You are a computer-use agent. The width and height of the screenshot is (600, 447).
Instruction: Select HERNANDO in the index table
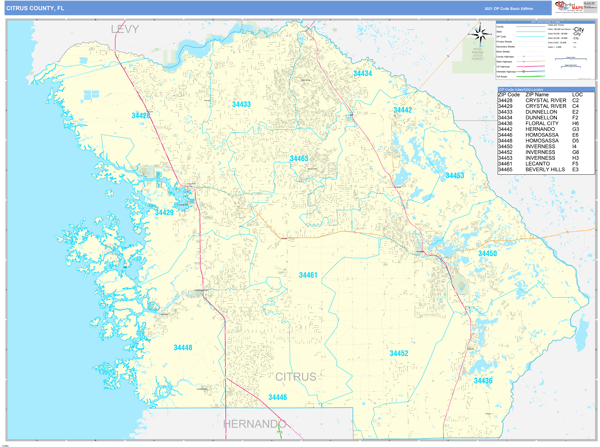[x=540, y=129]
